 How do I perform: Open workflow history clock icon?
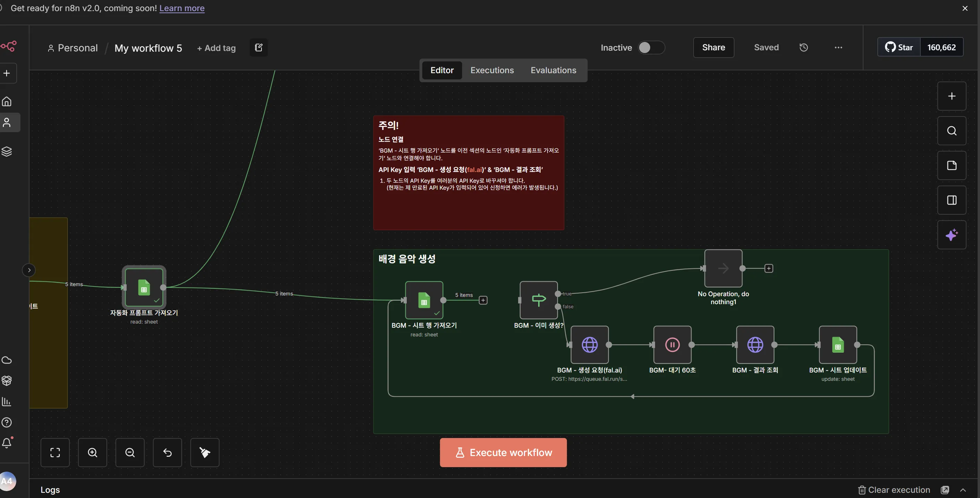click(x=803, y=48)
